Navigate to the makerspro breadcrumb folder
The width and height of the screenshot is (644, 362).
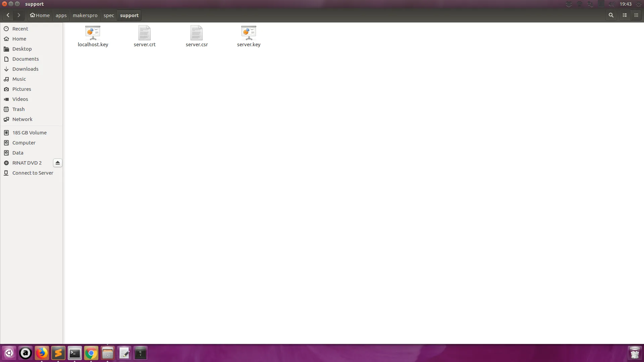point(85,15)
